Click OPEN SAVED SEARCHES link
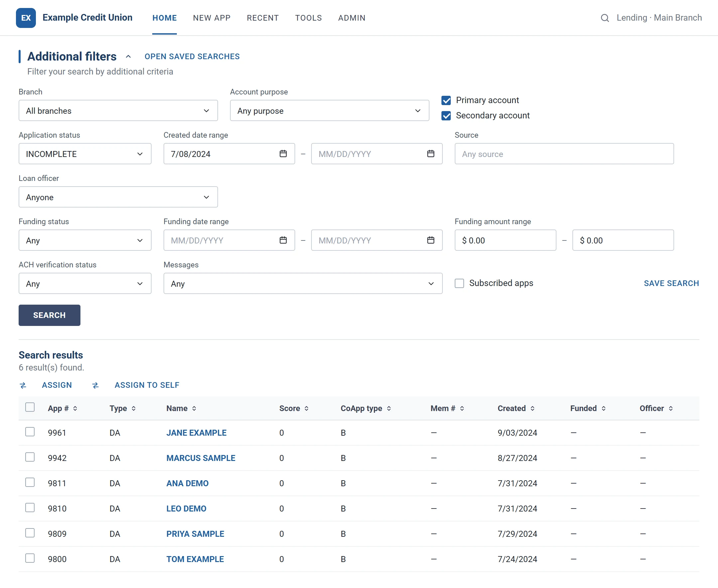718x588 pixels. (x=192, y=57)
